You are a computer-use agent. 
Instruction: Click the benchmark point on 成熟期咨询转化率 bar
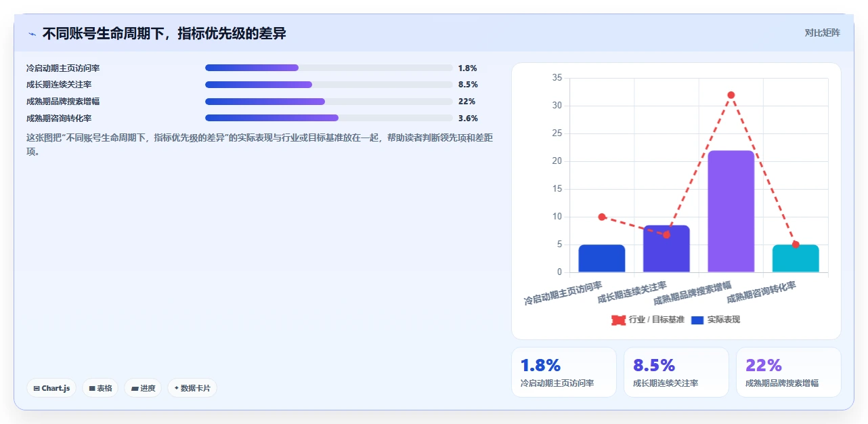coord(796,245)
